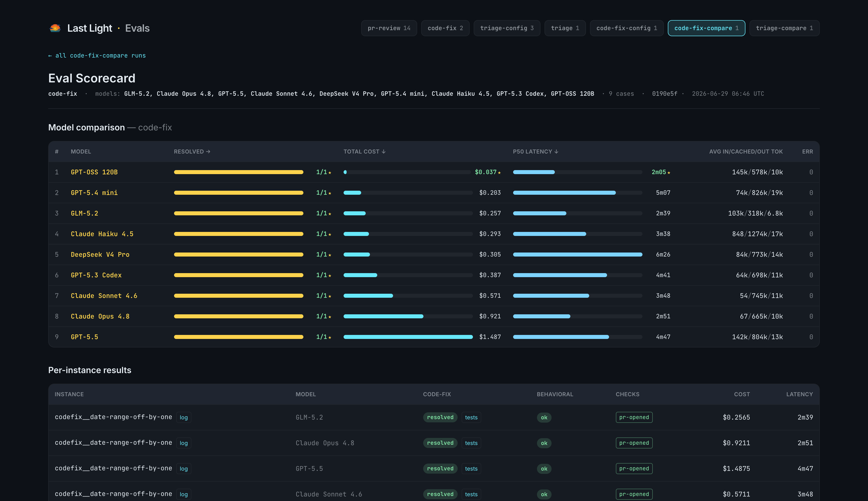The height and width of the screenshot is (501, 868).
Task: Select the triage tab
Action: pos(565,28)
